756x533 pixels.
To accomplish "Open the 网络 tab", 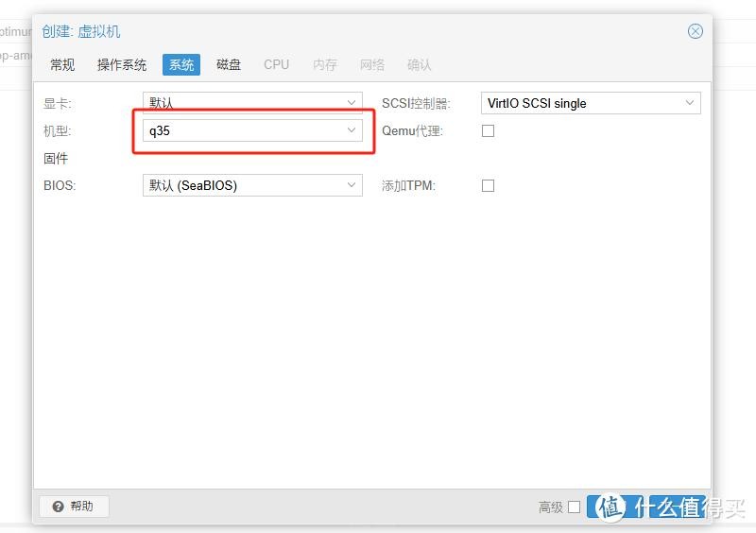I will tap(372, 65).
